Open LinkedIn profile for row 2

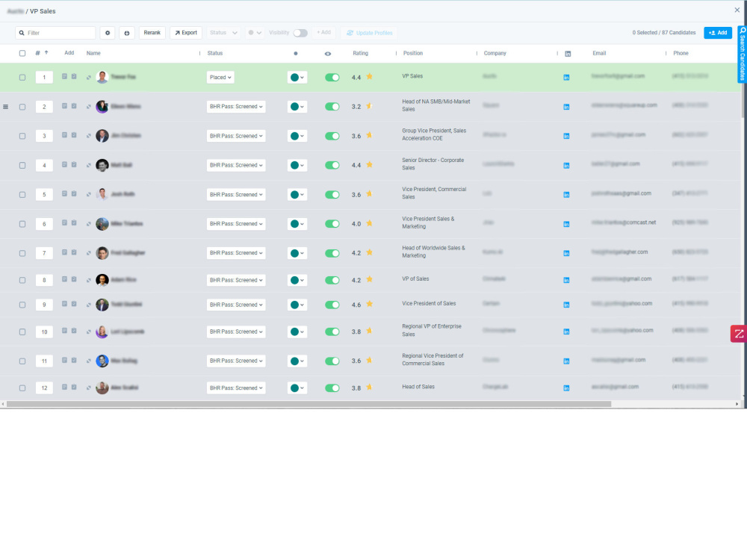566,107
